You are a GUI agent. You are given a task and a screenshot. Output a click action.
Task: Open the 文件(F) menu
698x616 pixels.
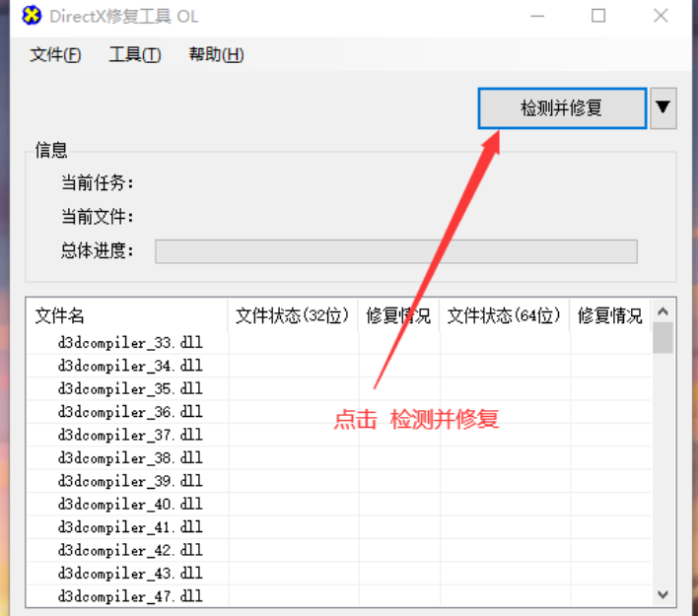[55, 55]
